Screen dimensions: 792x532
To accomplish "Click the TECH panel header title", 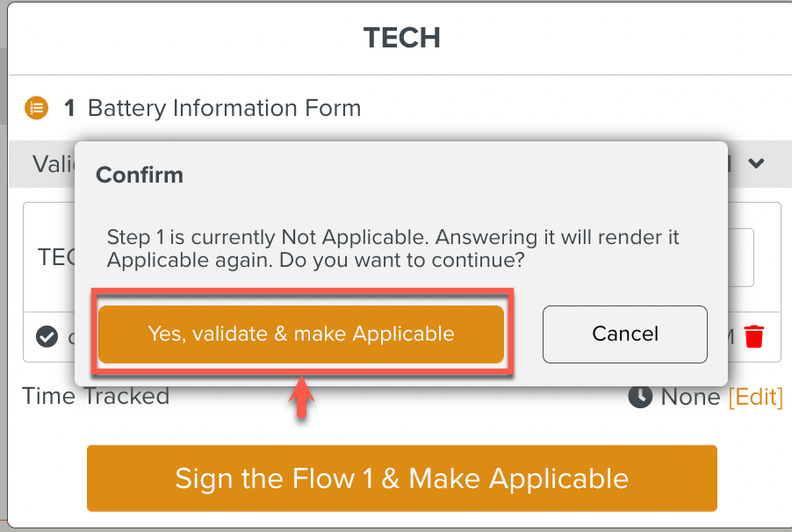I will point(401,38).
